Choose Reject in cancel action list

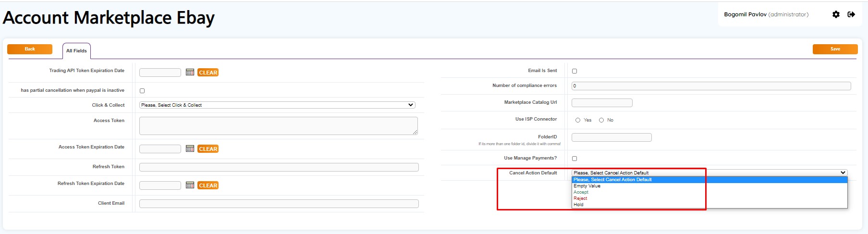point(709,198)
